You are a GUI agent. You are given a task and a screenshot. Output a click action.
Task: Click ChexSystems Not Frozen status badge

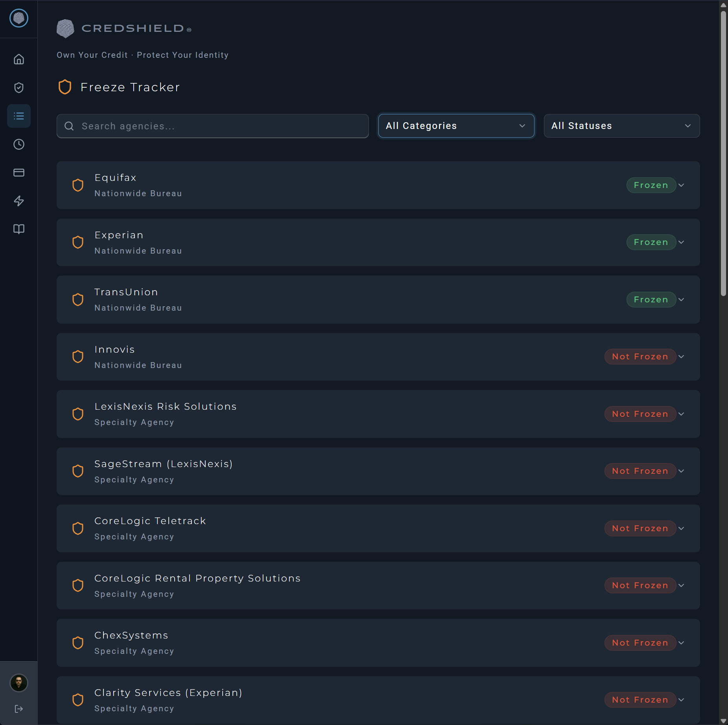(x=640, y=643)
